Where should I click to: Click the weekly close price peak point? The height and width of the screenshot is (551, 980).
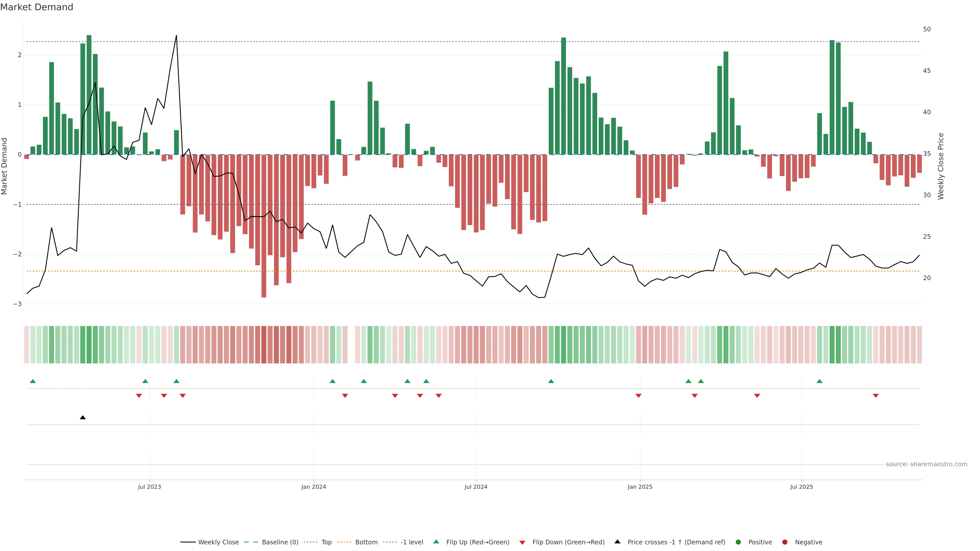tap(176, 35)
